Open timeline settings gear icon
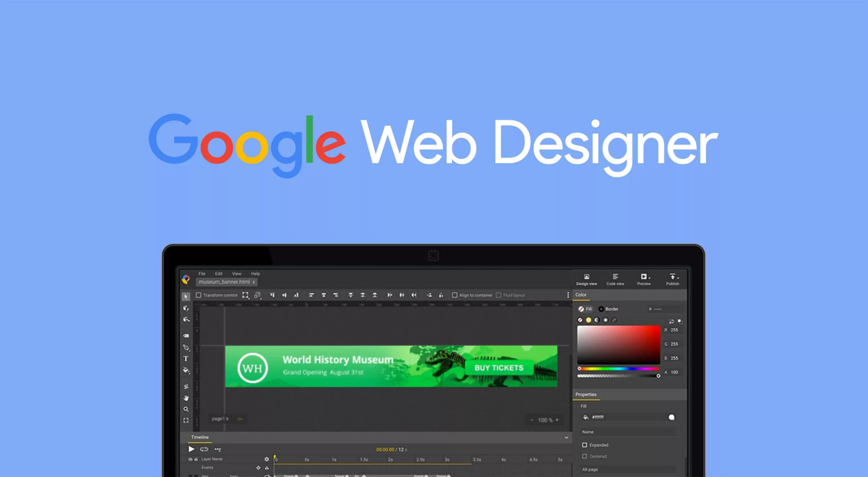This screenshot has height=477, width=868. [267, 459]
